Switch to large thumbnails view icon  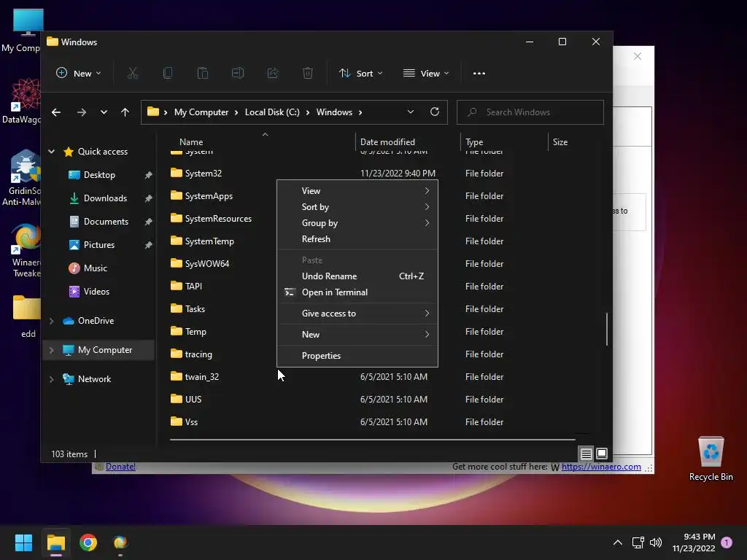point(602,454)
